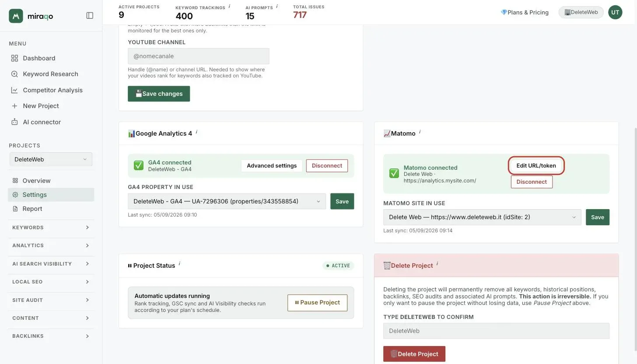The width and height of the screenshot is (637, 364).
Task: Expand the Keywords sidebar section
Action: click(x=51, y=227)
